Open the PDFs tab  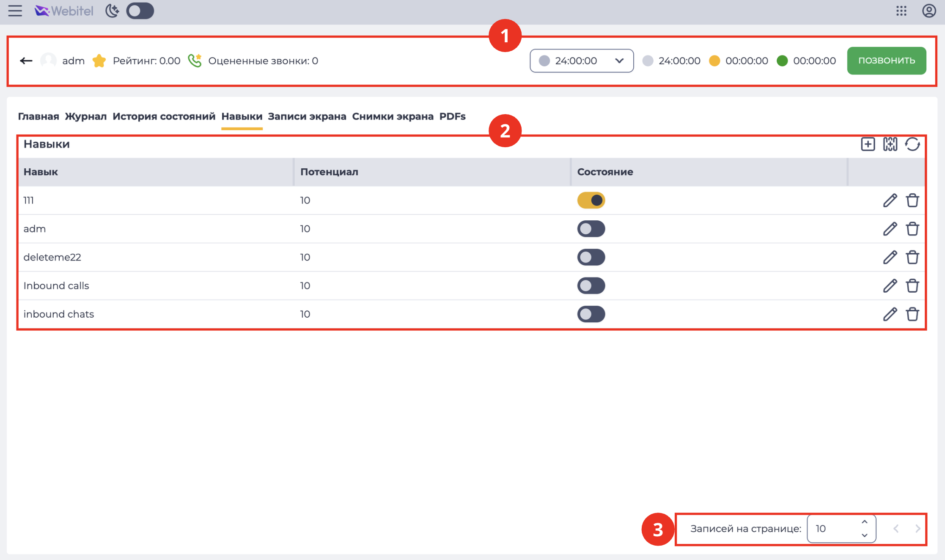(453, 116)
